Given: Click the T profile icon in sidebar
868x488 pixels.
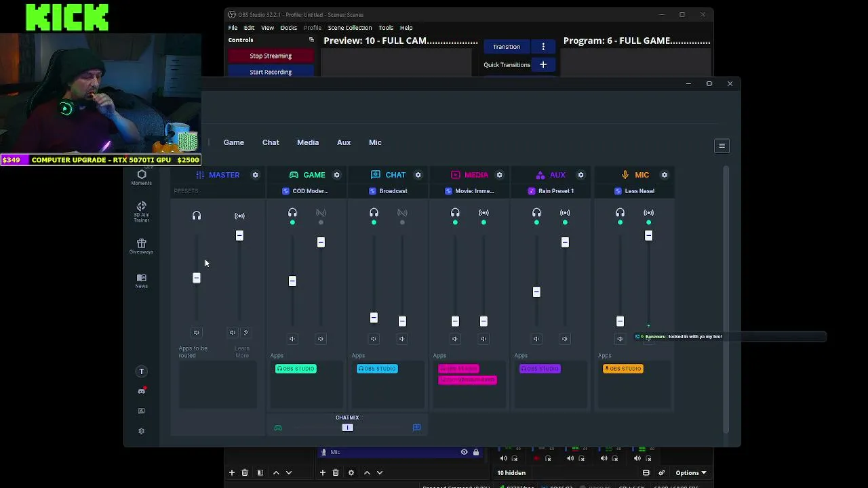Looking at the screenshot, I should point(141,371).
